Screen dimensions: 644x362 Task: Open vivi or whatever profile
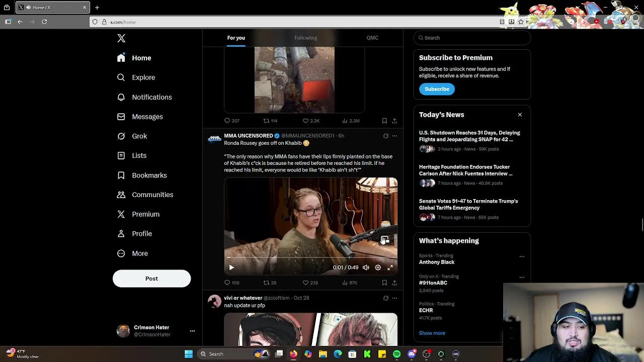tap(243, 298)
